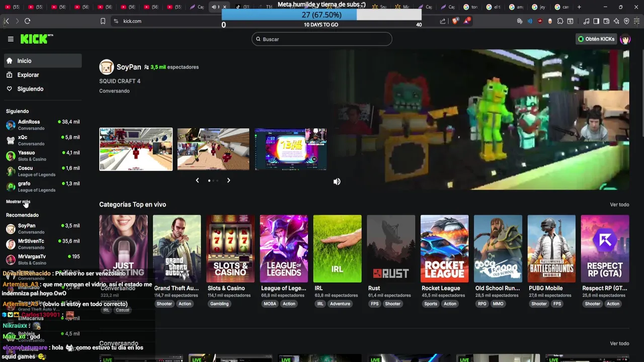Open MrVargasTv in Recomendado list

coord(43,259)
